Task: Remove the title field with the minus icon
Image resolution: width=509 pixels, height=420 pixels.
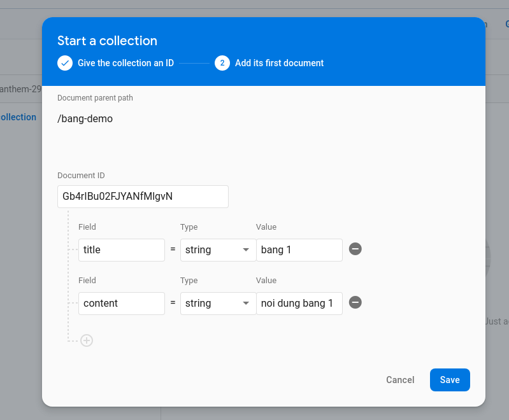Action: (x=355, y=249)
